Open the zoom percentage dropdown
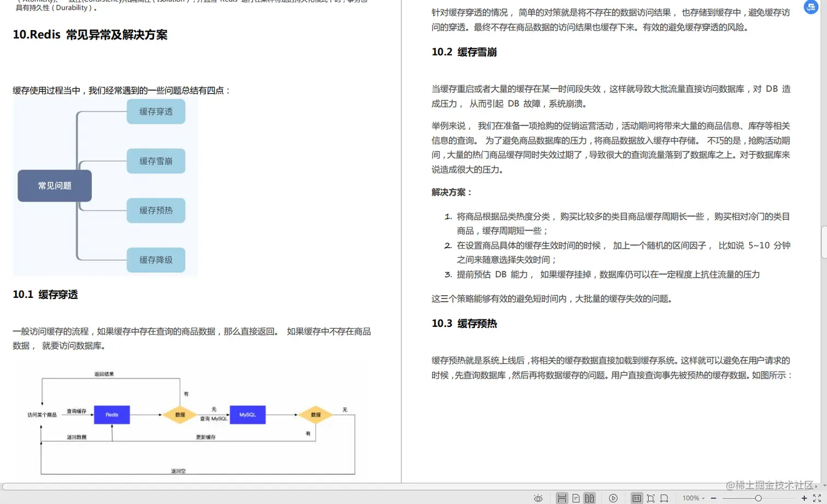This screenshot has width=827, height=504. point(691,498)
